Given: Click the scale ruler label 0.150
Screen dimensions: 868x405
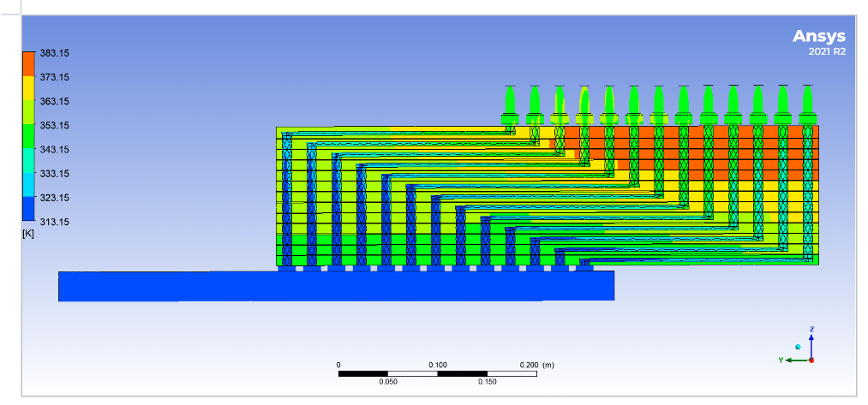Looking at the screenshot, I should click(x=488, y=383).
